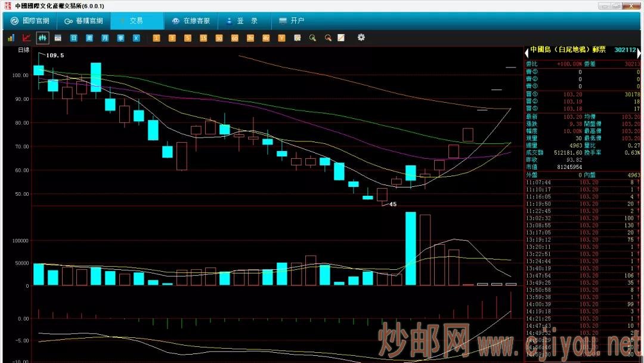This screenshot has width=644, height=363.
Task: Select the 買① bid price 103.20
Action: 572,94
